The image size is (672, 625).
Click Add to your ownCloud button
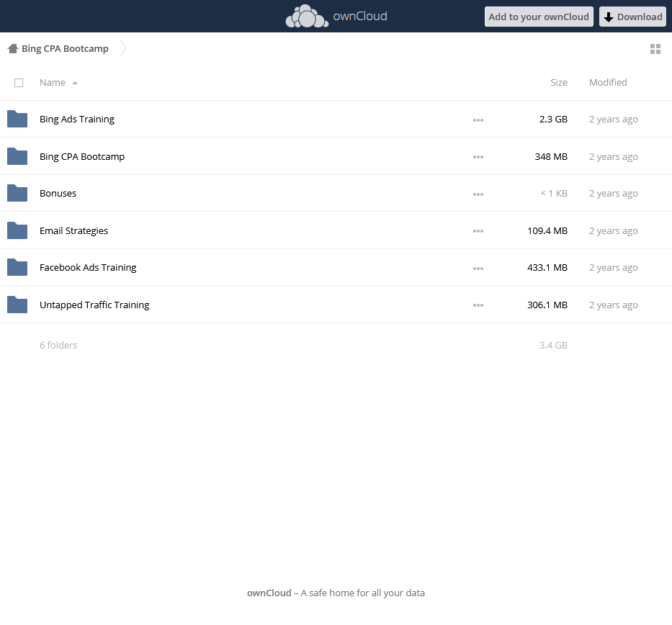(x=539, y=17)
